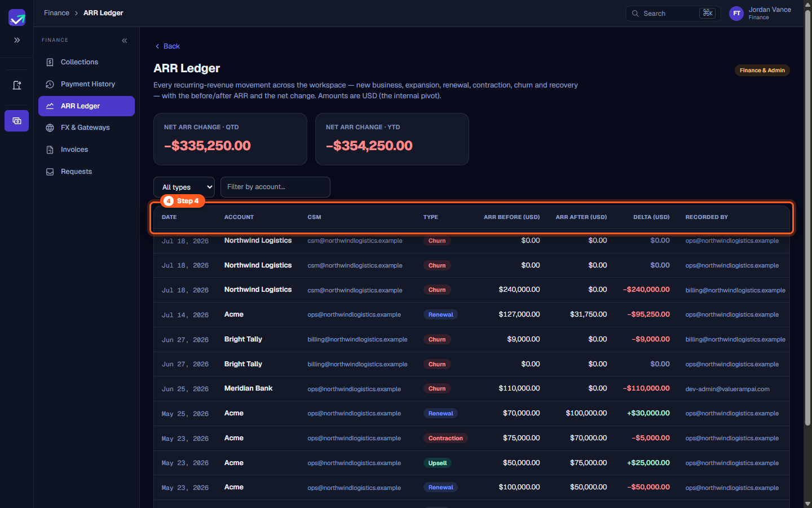
Task: Open the document export rail icon
Action: tap(17, 85)
